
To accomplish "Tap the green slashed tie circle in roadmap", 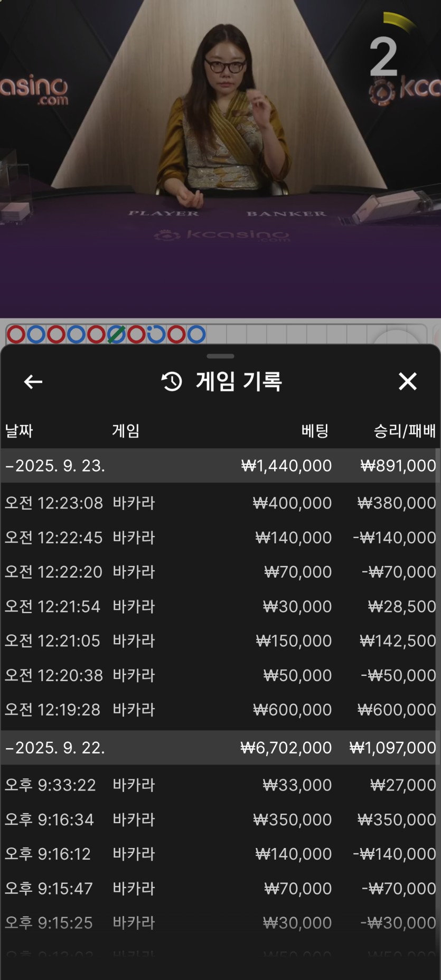I will [116, 334].
